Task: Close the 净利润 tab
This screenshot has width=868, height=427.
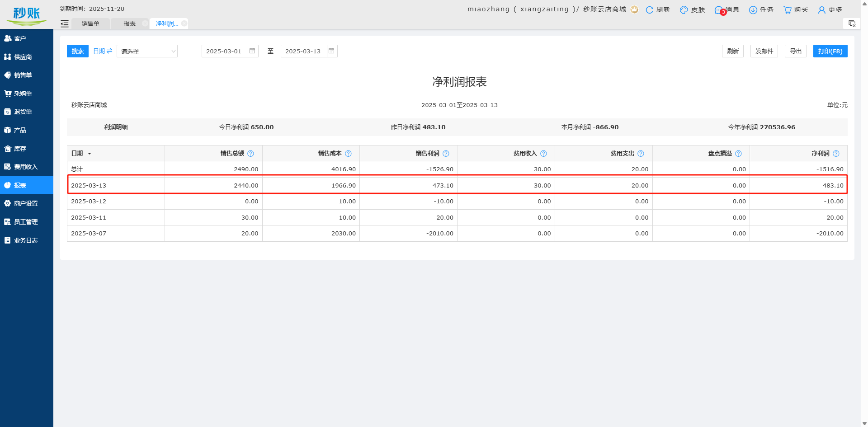Action: point(184,23)
